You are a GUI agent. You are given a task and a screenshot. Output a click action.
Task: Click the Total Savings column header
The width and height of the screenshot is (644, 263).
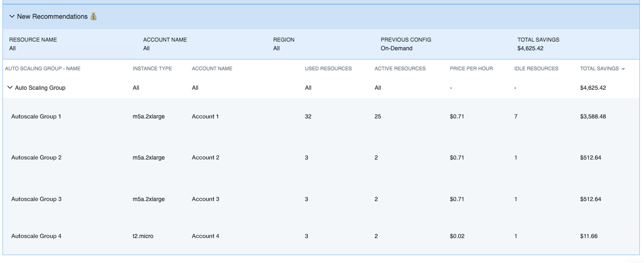[x=599, y=69]
